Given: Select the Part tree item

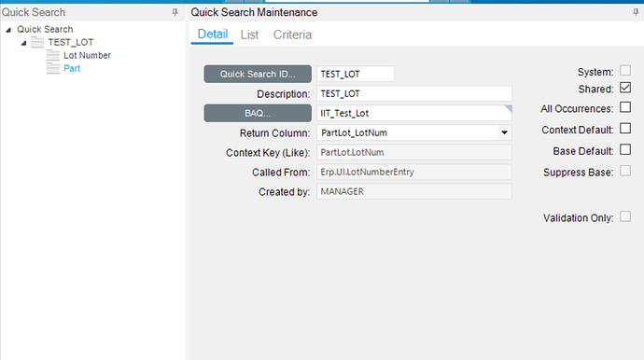Looking at the screenshot, I should click(72, 69).
